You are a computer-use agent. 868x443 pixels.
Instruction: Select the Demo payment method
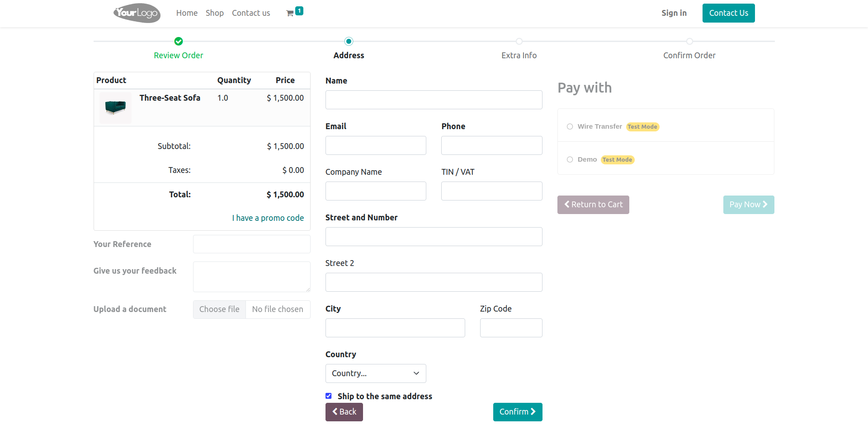tap(570, 160)
